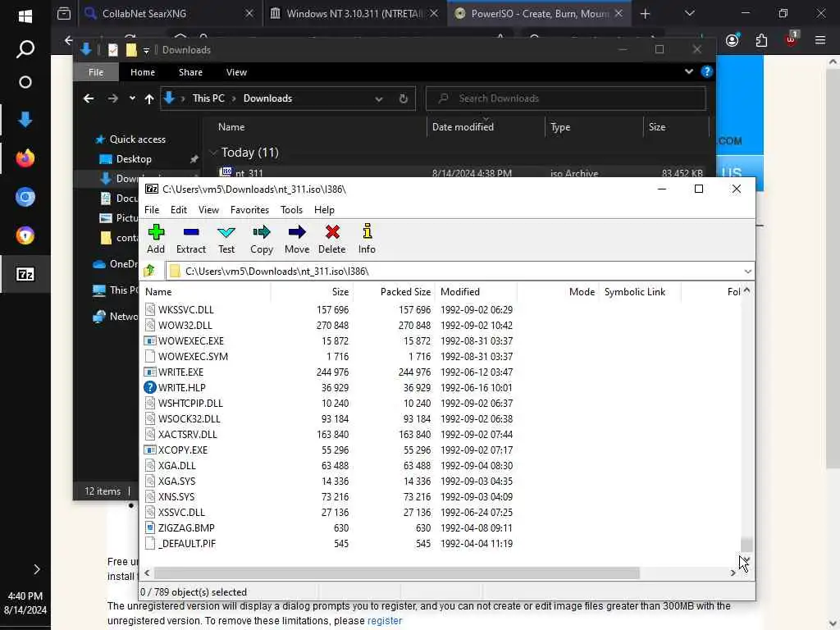
Task: Open Explorer help question mark
Action: tap(706, 72)
